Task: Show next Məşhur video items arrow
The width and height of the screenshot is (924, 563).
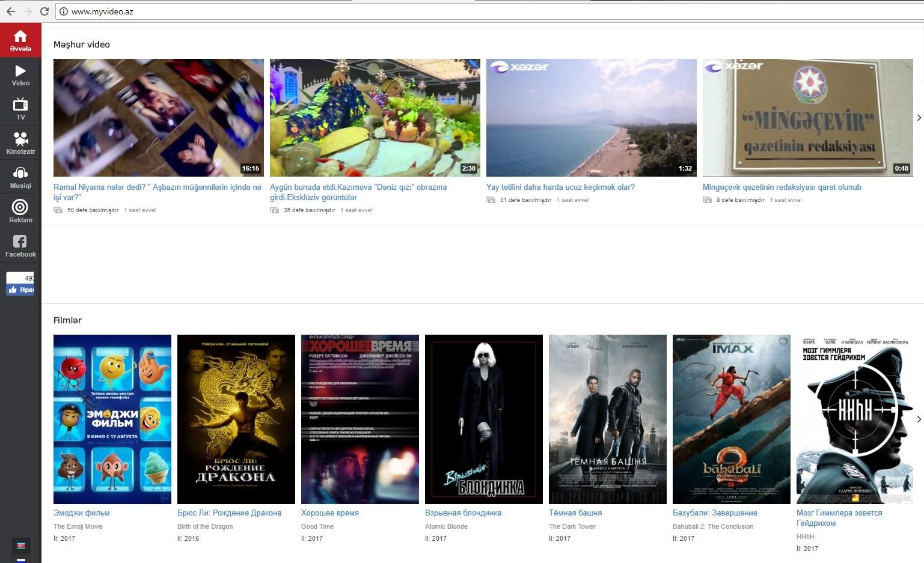Action: click(x=919, y=118)
